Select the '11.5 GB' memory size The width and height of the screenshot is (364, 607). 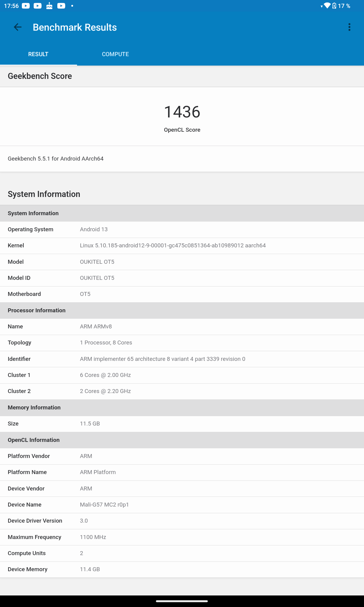pos(90,424)
